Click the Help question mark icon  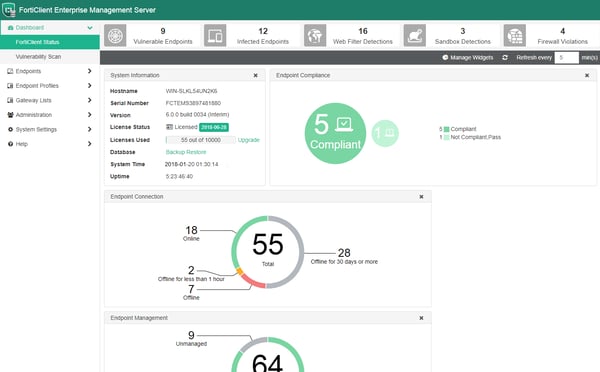[10, 144]
